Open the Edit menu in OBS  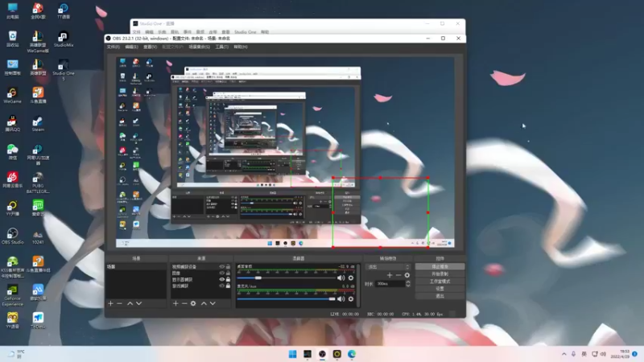coord(131,47)
